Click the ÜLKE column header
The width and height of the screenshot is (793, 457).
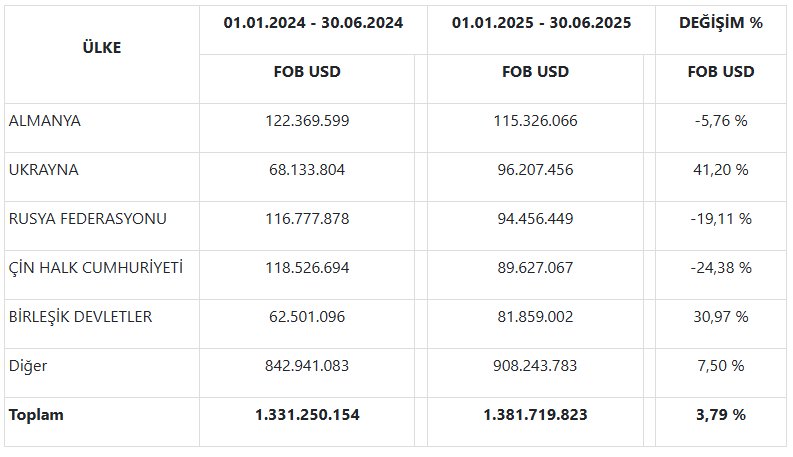tap(101, 47)
